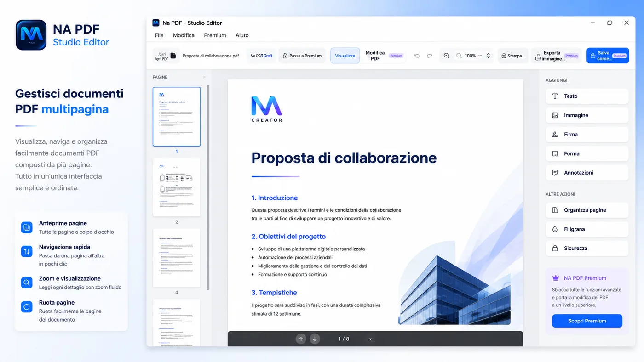Image resolution: width=644 pixels, height=362 pixels.
Task: Click the Immagine tool icon
Action: pyautogui.click(x=555, y=115)
